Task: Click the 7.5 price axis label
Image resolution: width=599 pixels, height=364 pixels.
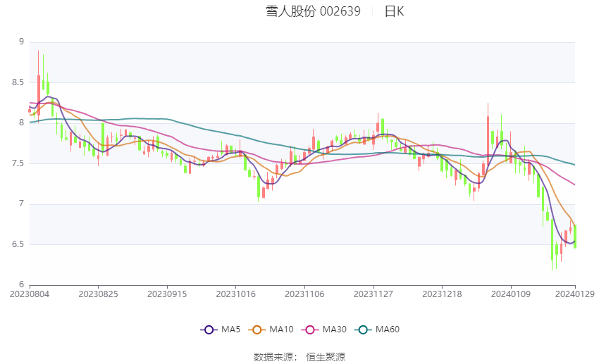Action: [17, 163]
